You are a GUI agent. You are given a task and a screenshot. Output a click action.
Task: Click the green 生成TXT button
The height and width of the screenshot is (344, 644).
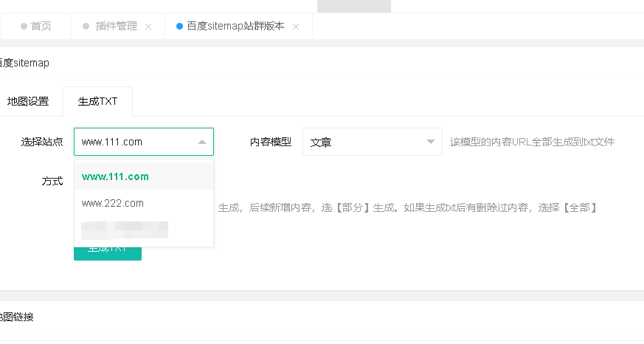[x=108, y=253]
